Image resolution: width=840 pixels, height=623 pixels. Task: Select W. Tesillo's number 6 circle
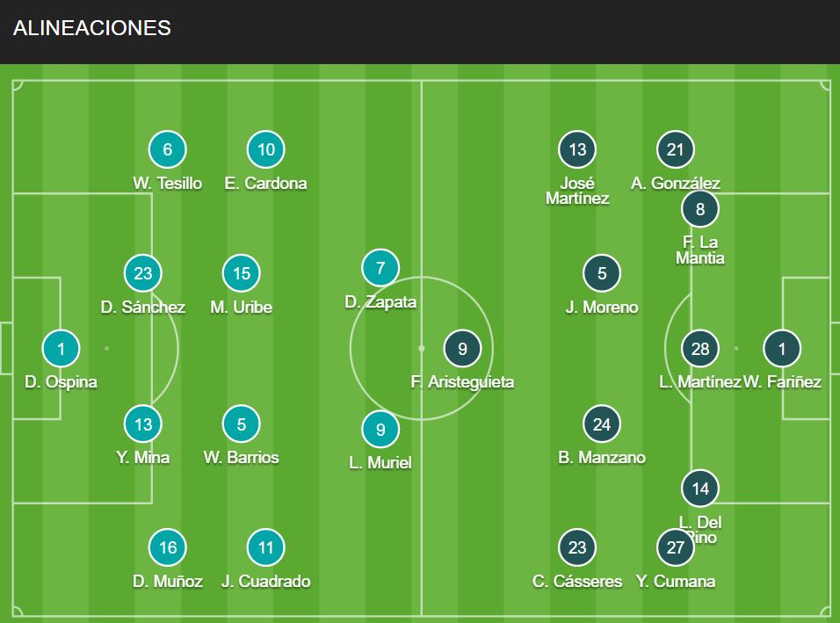168,149
